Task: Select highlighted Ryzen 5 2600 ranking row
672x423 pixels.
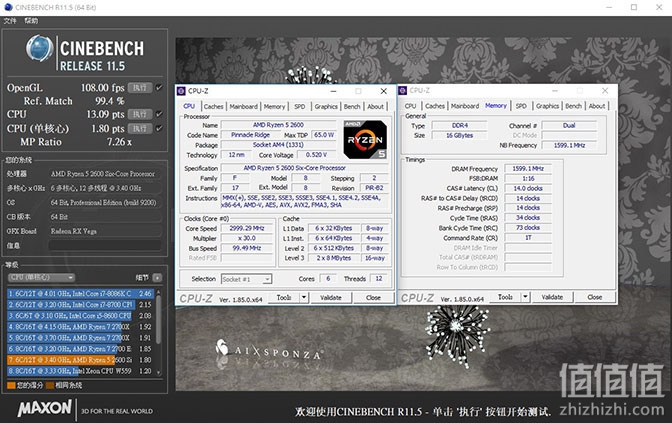Action: (80, 360)
